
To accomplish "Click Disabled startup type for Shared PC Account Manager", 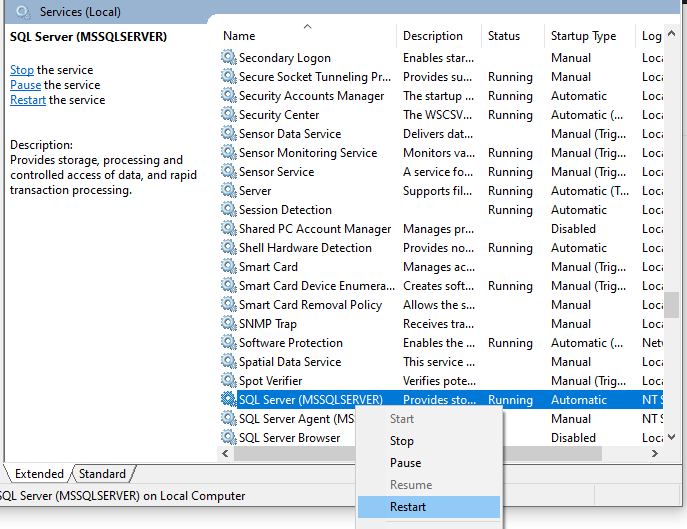I will 573,229.
